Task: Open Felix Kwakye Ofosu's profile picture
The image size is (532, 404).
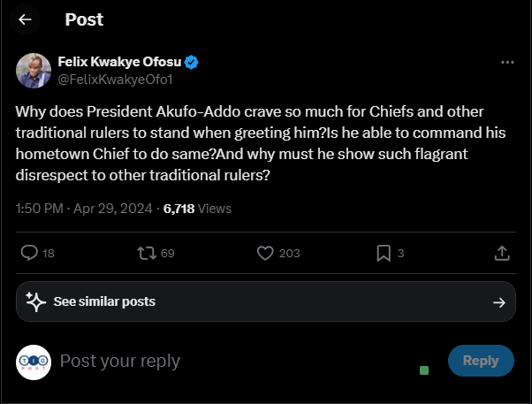Action: [34, 70]
